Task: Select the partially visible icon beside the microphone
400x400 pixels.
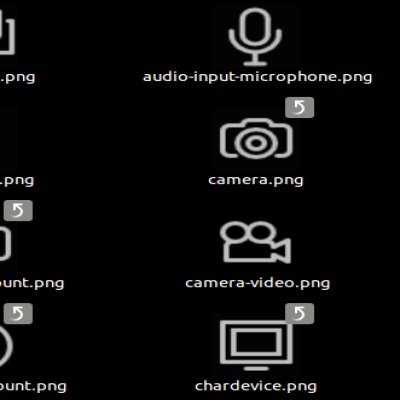Action: (x=7, y=33)
